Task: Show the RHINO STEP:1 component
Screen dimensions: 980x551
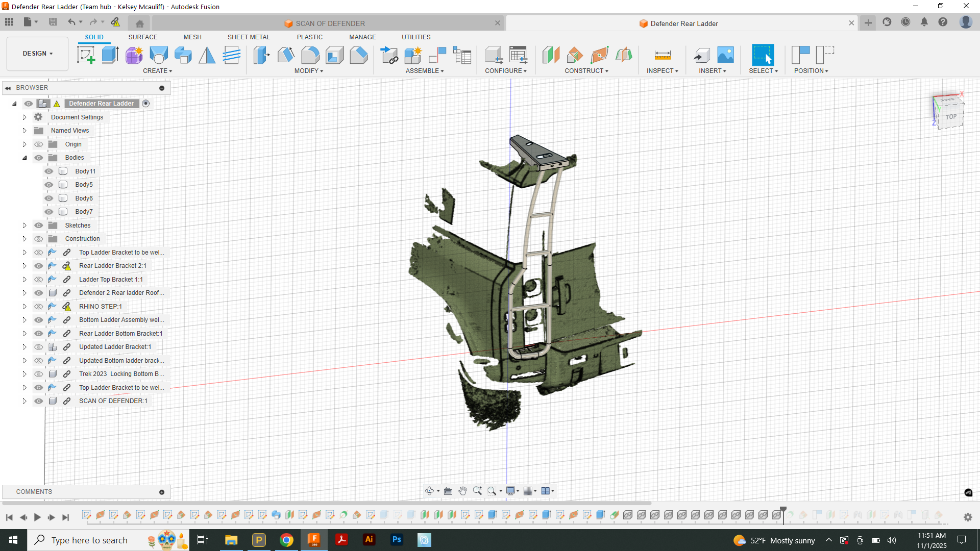Action: tap(38, 306)
